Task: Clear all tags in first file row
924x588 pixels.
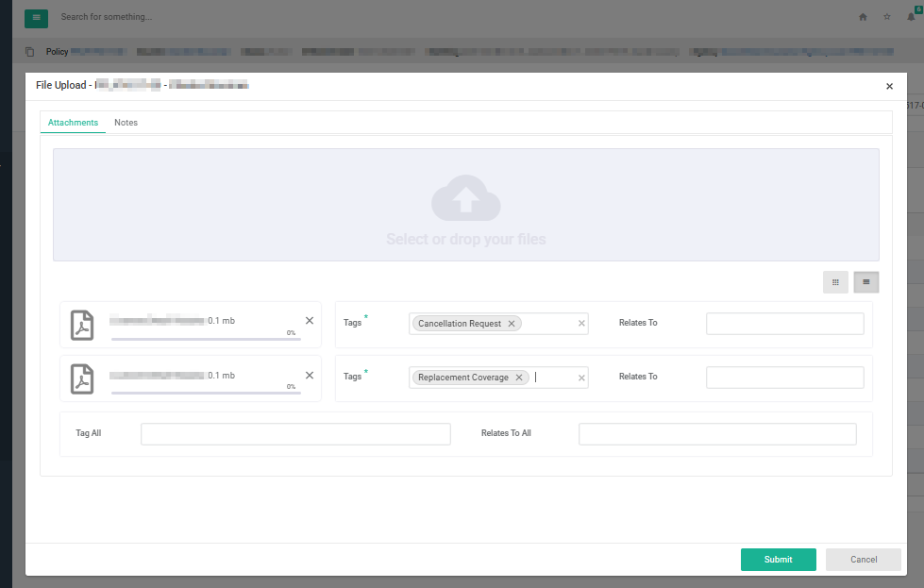Action: (x=581, y=324)
